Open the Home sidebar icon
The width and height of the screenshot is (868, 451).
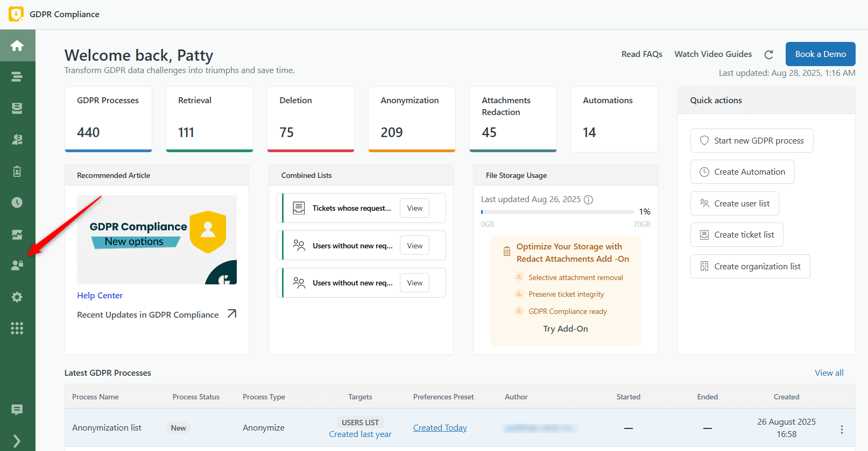coord(17,46)
